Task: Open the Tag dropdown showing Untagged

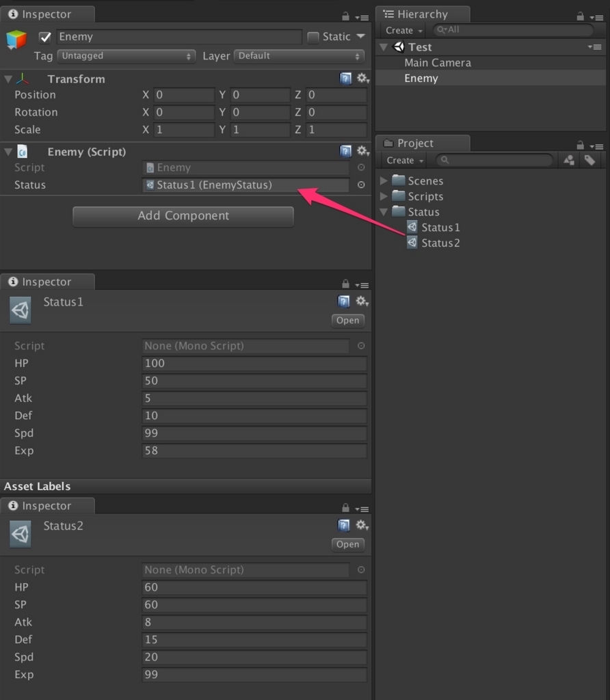Action: tap(127, 56)
